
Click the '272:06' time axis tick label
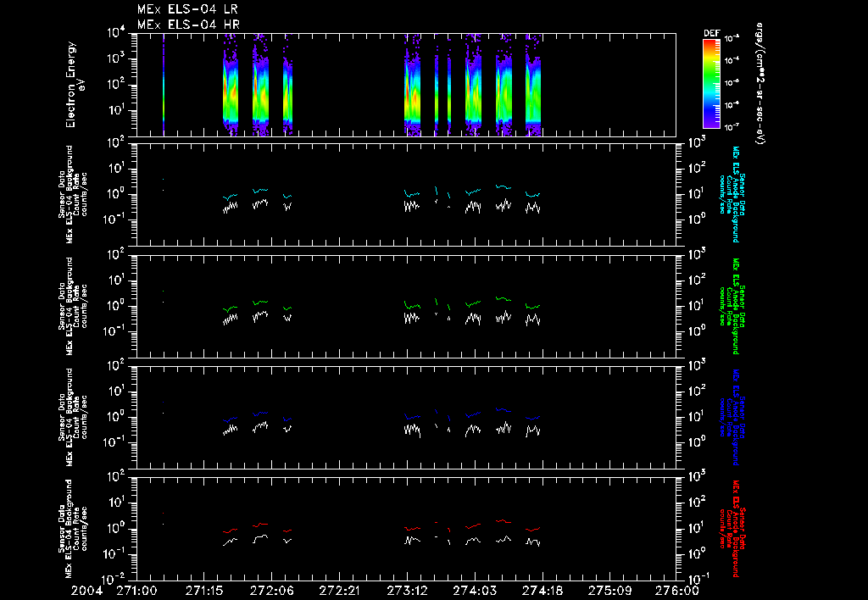(272, 591)
